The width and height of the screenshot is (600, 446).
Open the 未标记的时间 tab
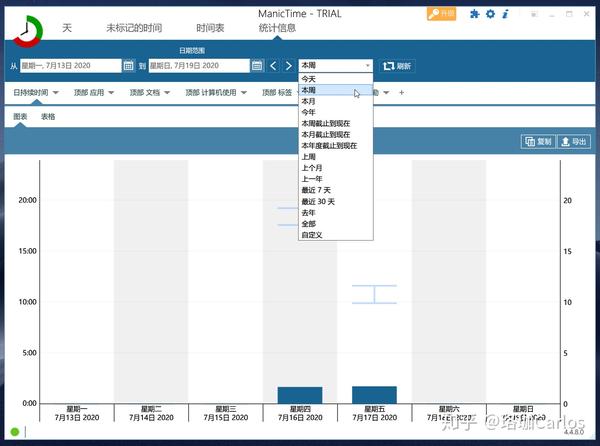point(134,28)
